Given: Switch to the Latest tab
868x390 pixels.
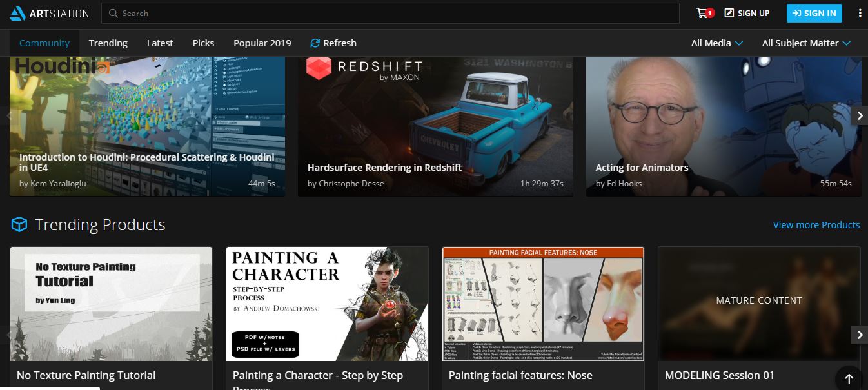Looking at the screenshot, I should click(x=160, y=43).
